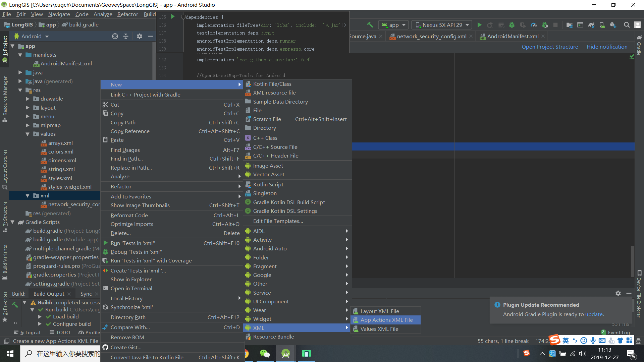Open the TODO tool window
Viewport: 644px width, 362px height.
pos(60,333)
